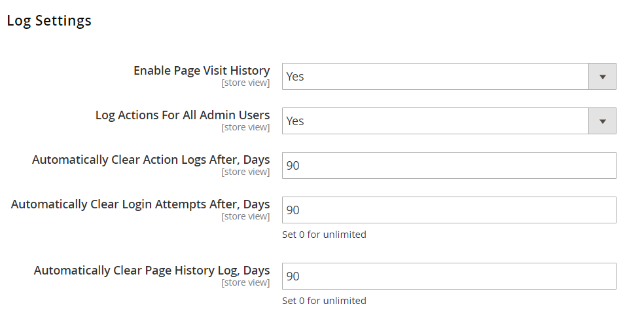Open the Log Actions For All Admin Users select
644x323 pixels.
[x=436, y=121]
